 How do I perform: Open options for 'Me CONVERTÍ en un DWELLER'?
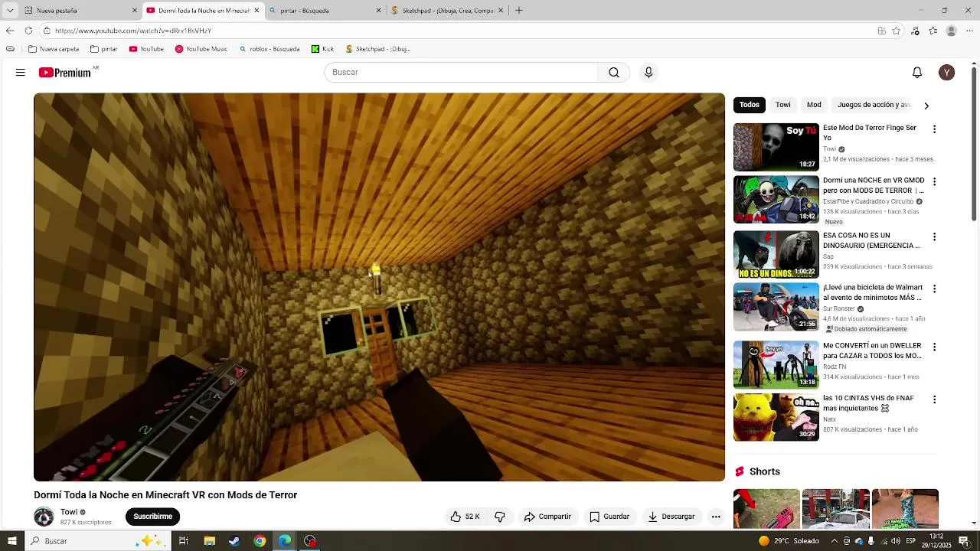coord(934,347)
